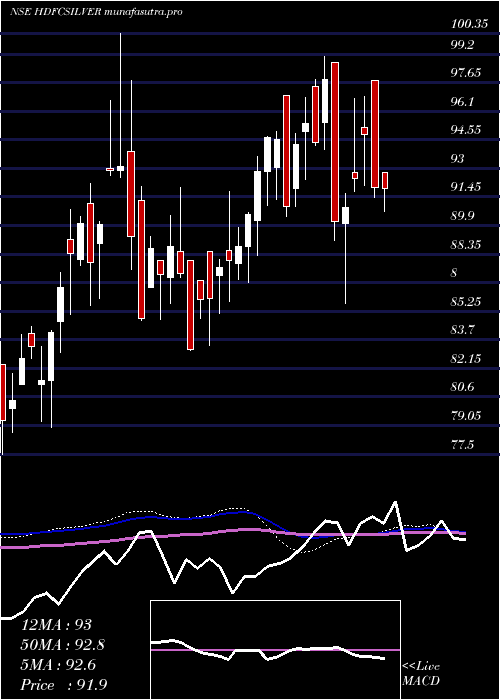The width and height of the screenshot is (500, 700).
Task: Select the 80.6 price axis label
Action: (x=463, y=387)
